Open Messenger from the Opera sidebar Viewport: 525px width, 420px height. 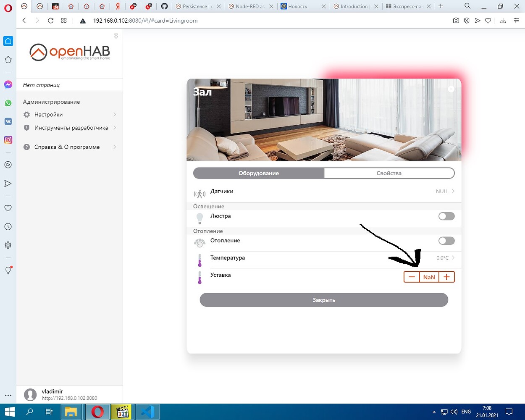tap(8, 84)
